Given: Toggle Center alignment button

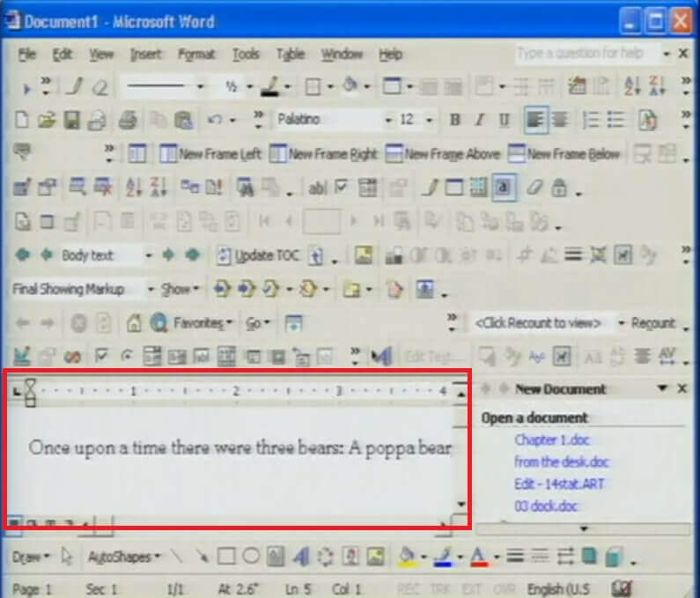Looking at the screenshot, I should [559, 120].
